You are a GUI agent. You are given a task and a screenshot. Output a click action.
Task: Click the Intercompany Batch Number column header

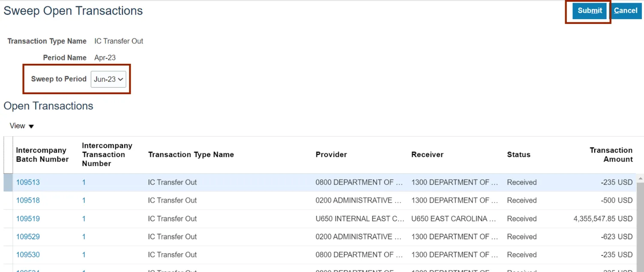[x=42, y=155]
